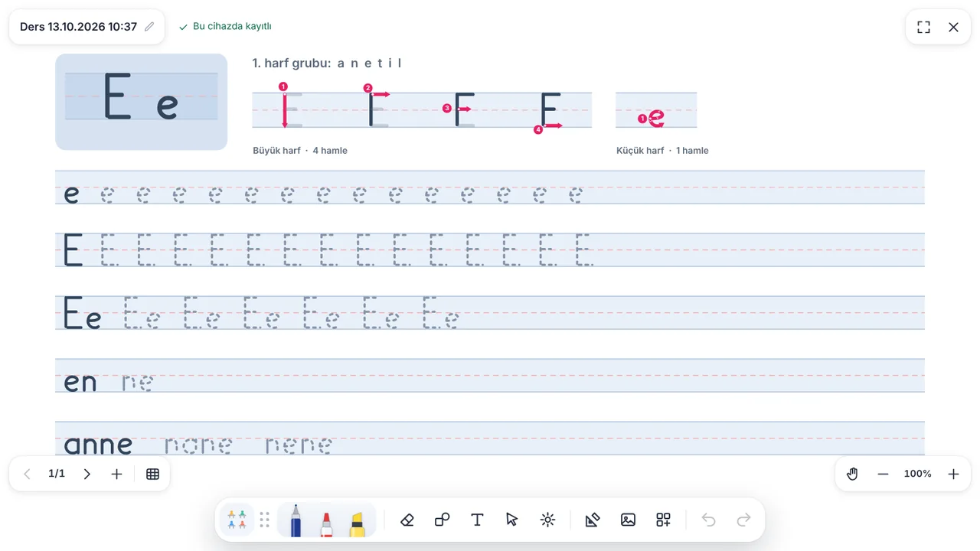Click the lesson title Ders 13.10.2026 10:37
The image size is (980, 551).
pos(78,27)
